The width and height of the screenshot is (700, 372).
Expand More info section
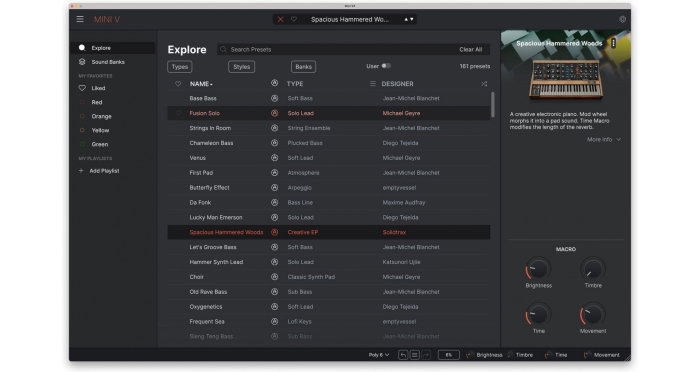coord(604,139)
